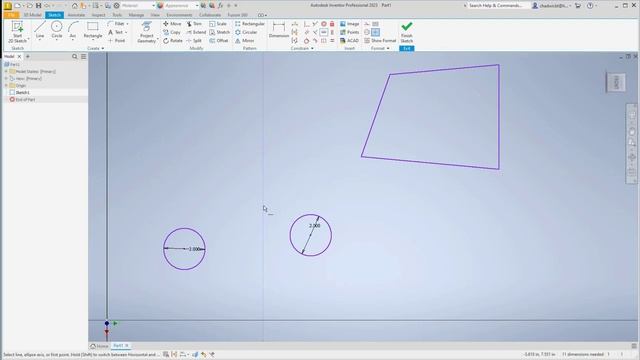Select the Rectangle tool
This screenshot has width=640, height=360.
(93, 30)
